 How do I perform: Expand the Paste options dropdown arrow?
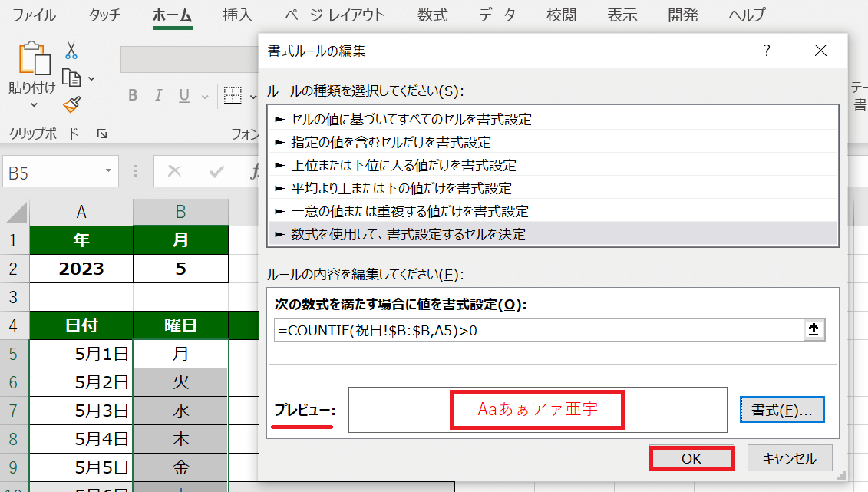click(33, 105)
